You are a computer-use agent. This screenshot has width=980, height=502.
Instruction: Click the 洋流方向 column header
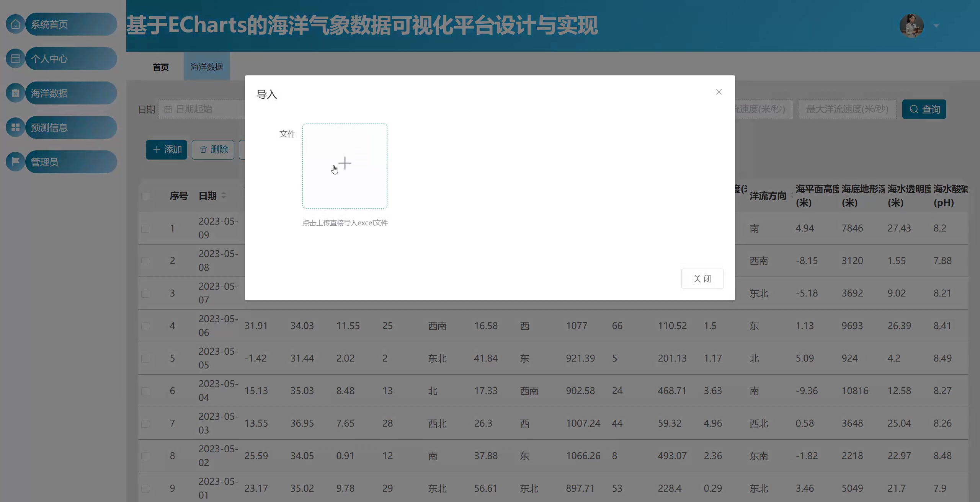click(x=768, y=196)
